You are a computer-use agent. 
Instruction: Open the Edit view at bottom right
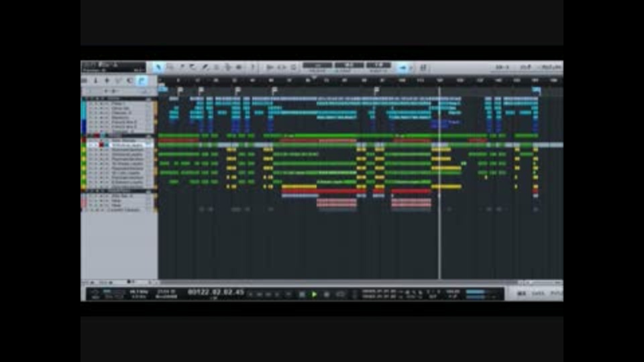522,294
